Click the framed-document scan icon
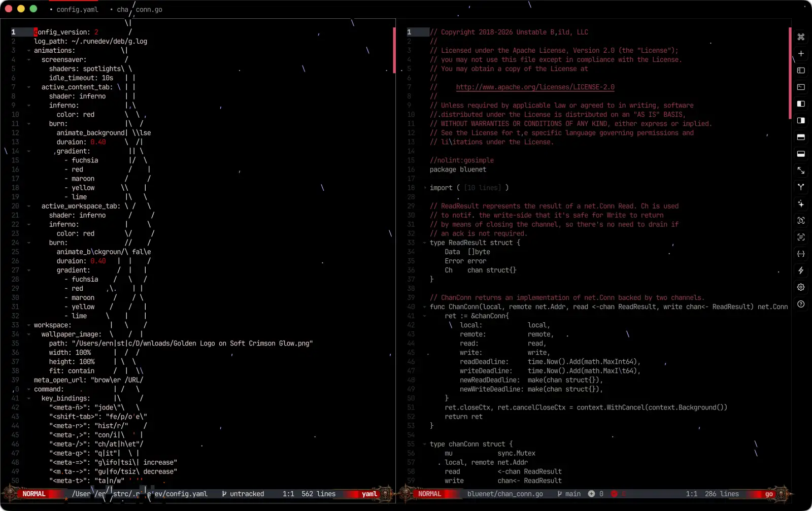 (x=801, y=221)
